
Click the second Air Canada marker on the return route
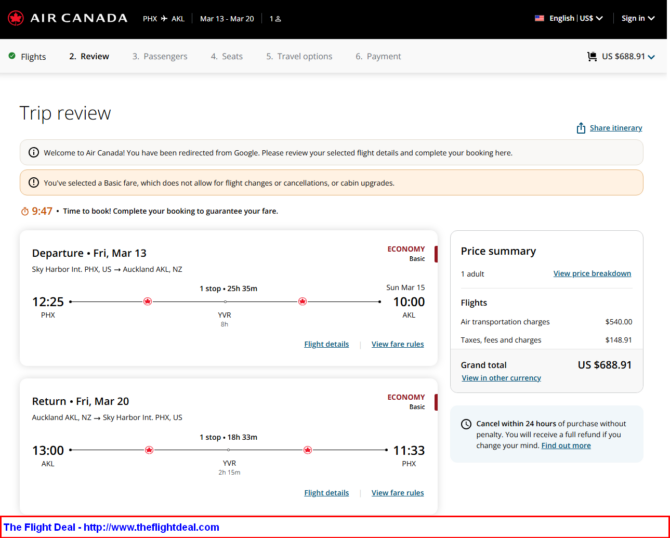coord(308,450)
